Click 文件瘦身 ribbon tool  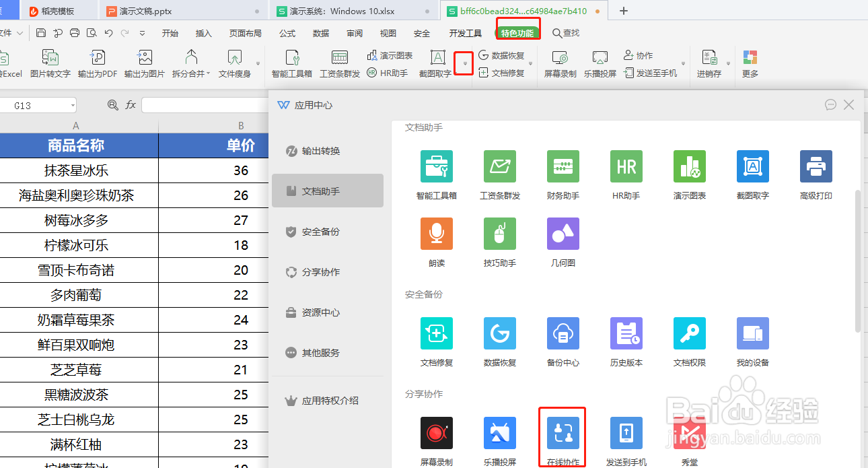(x=235, y=64)
